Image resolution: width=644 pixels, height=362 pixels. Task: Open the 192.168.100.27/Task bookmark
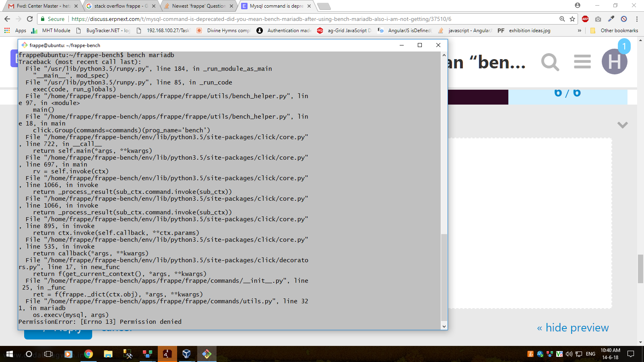163,31
